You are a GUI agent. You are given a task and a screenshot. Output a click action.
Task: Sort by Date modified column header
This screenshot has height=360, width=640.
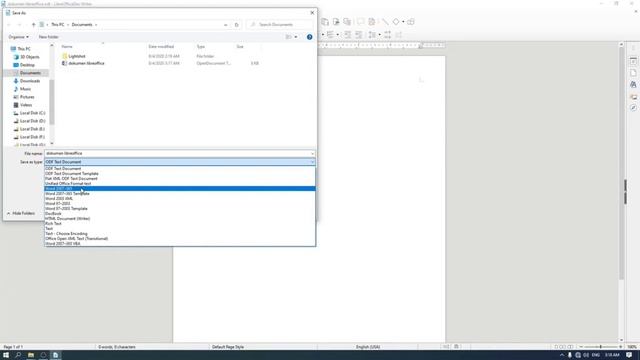click(x=161, y=47)
